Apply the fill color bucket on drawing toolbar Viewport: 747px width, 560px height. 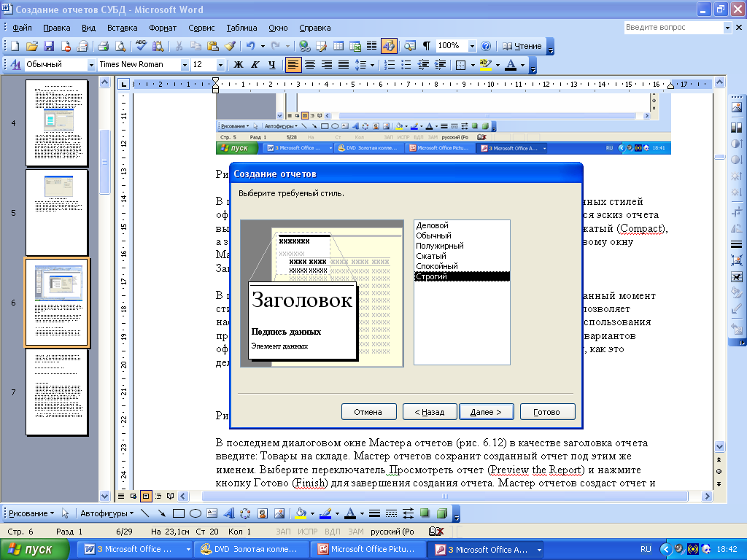pos(301,513)
